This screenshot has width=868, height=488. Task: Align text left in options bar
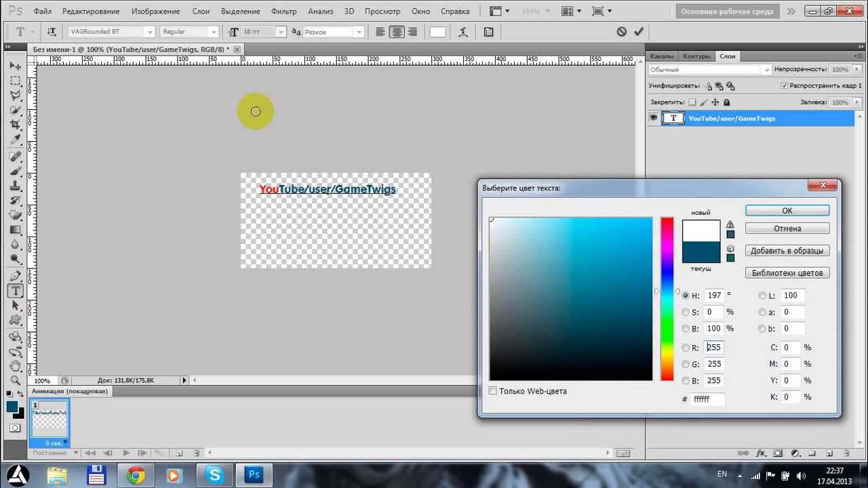pyautogui.click(x=380, y=32)
